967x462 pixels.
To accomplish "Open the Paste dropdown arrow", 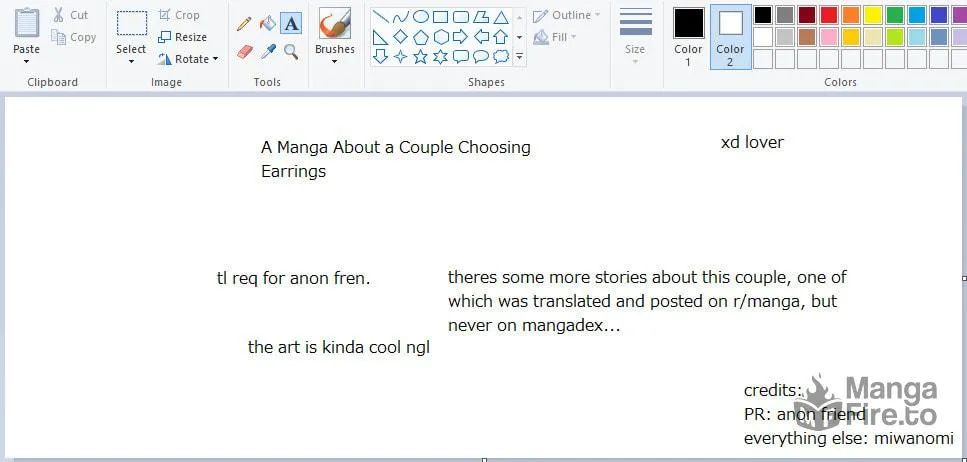I will point(27,62).
